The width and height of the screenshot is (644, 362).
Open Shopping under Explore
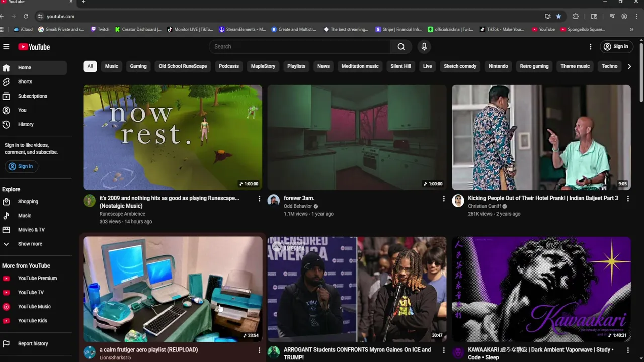pyautogui.click(x=33, y=202)
